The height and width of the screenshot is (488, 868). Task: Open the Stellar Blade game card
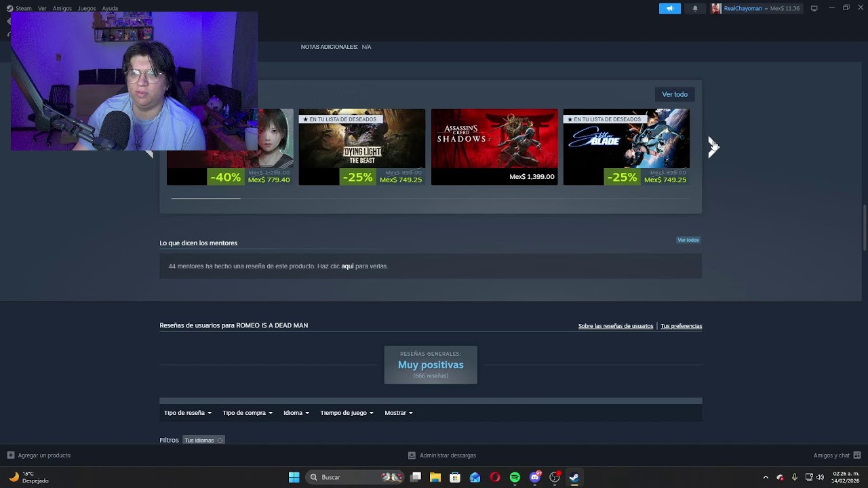(x=627, y=147)
